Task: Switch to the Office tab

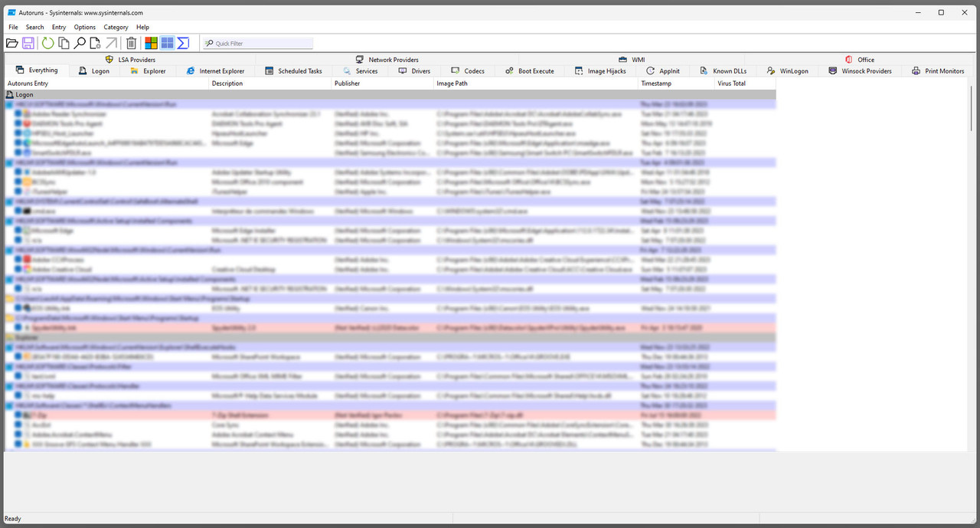Action: [859, 59]
